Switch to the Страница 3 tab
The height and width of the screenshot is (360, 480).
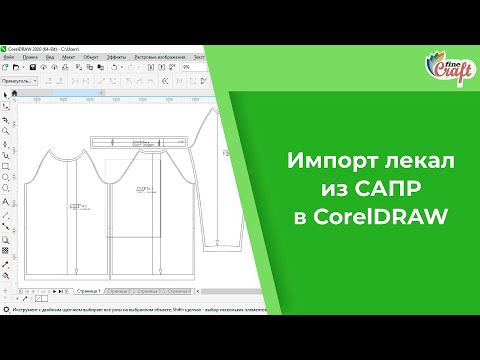pos(149,291)
